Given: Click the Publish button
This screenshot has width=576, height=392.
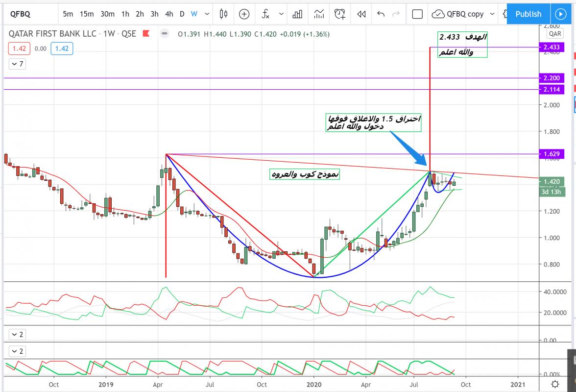Looking at the screenshot, I should click(x=528, y=14).
